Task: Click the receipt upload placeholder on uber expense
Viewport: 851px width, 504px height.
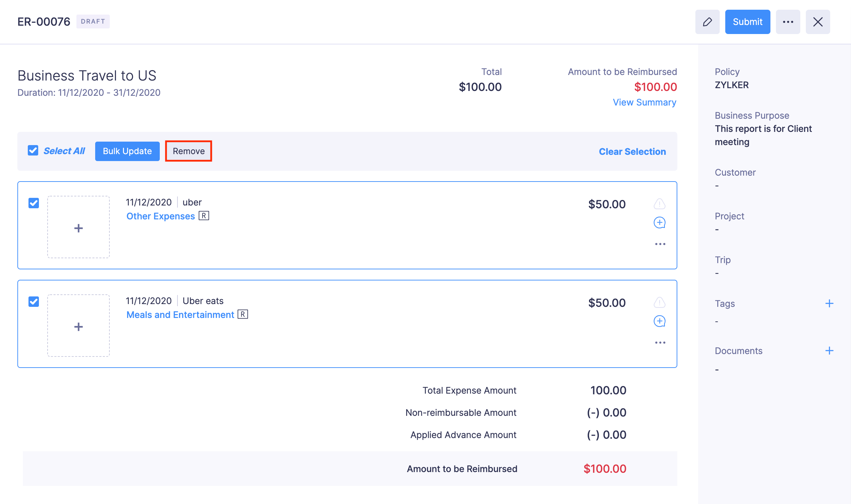Action: click(x=79, y=227)
